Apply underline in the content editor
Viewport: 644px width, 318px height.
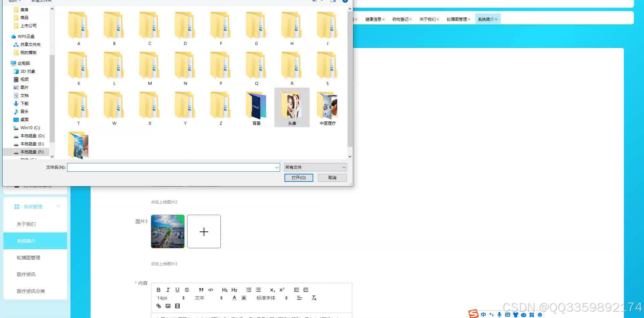[x=177, y=290]
